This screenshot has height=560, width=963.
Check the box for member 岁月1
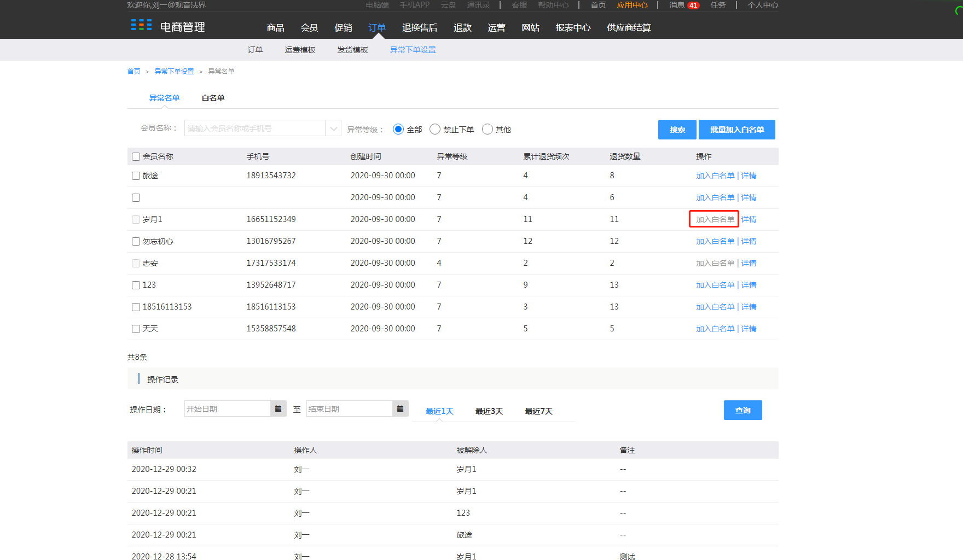(136, 220)
